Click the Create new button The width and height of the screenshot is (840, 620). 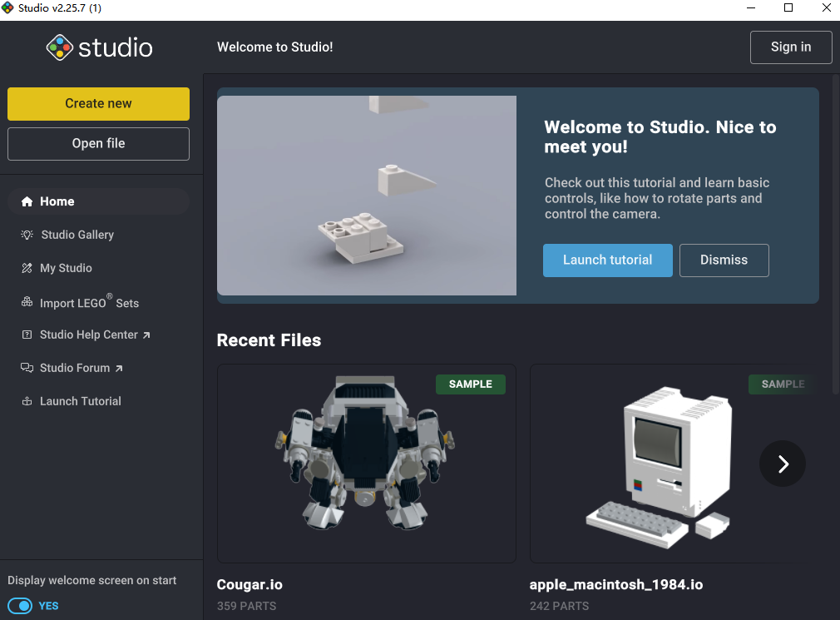[x=98, y=104]
